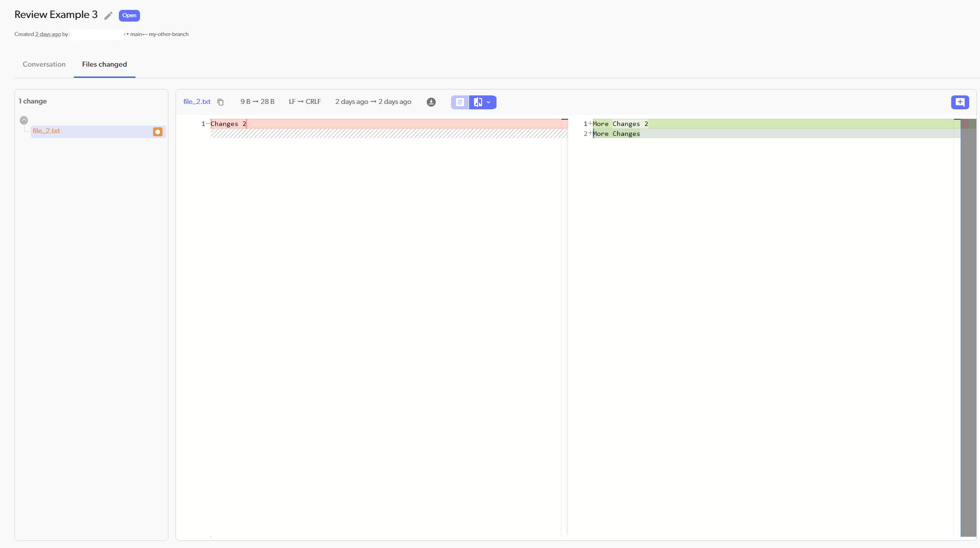This screenshot has height=548, width=980.
Task: Click the green 'More Changes 2' line
Action: [x=765, y=124]
